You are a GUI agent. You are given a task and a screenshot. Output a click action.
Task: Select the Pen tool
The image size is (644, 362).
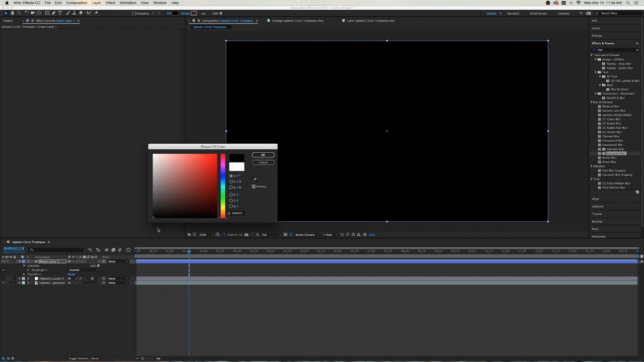(x=54, y=13)
